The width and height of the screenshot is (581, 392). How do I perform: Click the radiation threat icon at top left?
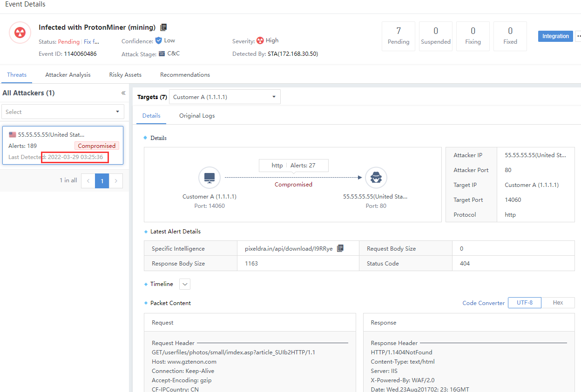click(x=20, y=33)
